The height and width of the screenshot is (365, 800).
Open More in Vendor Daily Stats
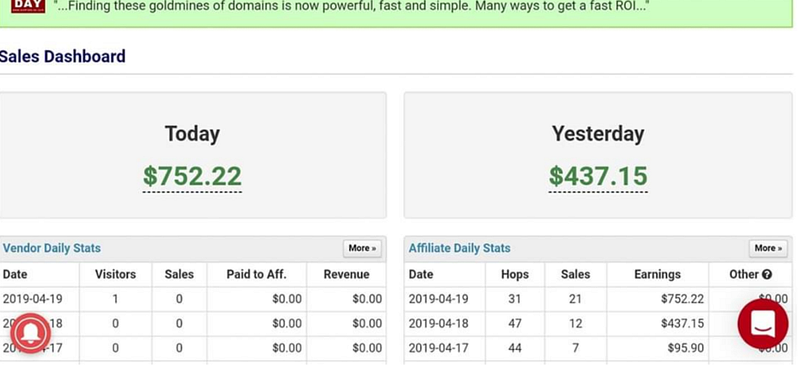point(362,248)
